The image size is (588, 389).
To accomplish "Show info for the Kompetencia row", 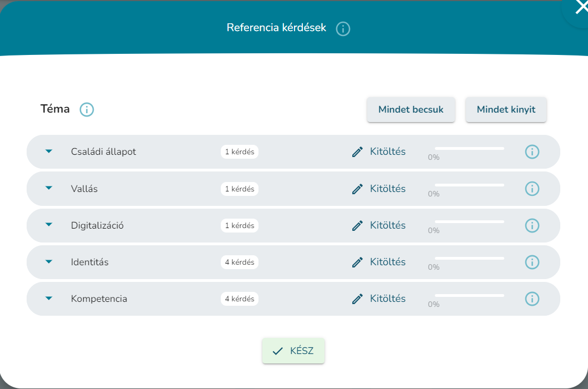I will (531, 299).
